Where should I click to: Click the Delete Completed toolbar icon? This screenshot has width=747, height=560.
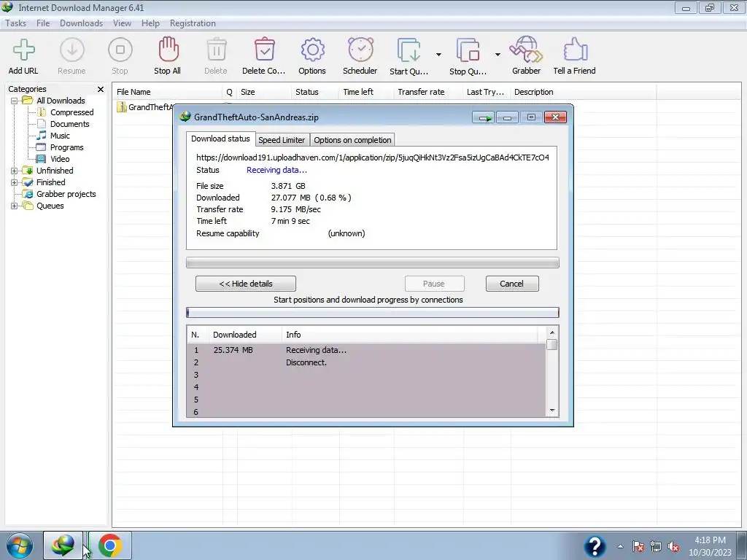coord(264,50)
